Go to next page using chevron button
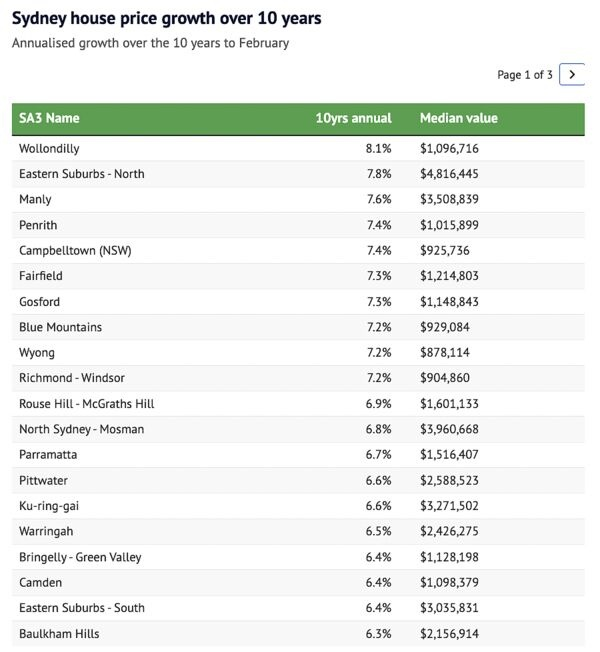The height and width of the screenshot is (652, 600). [572, 75]
